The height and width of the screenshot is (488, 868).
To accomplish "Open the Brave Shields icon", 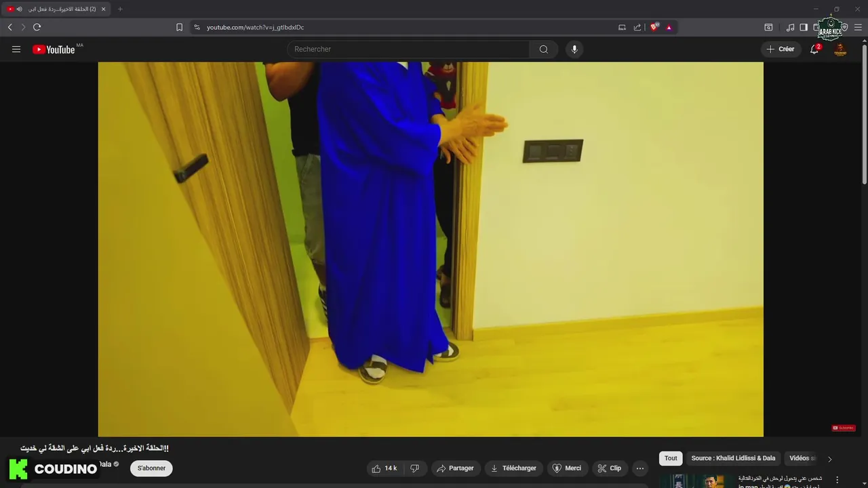I will tap(654, 27).
